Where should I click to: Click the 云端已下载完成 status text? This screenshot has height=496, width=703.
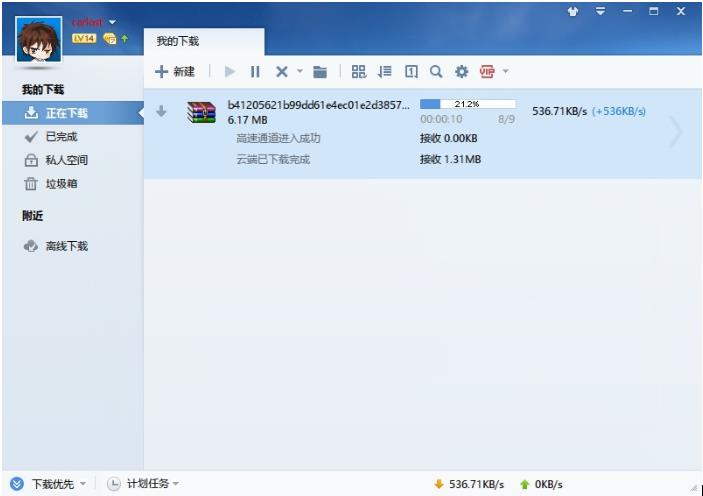tap(273, 160)
